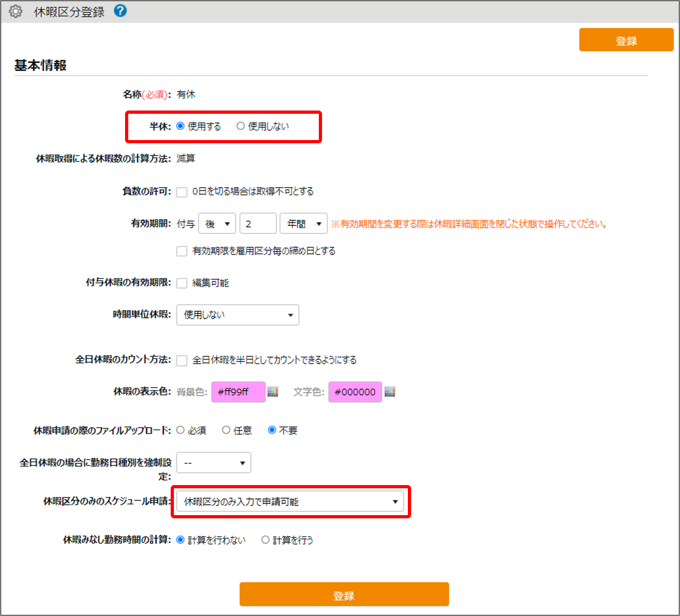680x616 pixels.
Task: Open the 時間単位休暇 dropdown
Action: click(x=237, y=315)
